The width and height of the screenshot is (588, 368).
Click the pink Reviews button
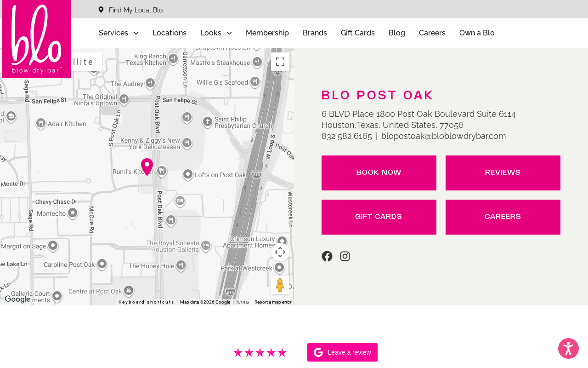point(503,173)
